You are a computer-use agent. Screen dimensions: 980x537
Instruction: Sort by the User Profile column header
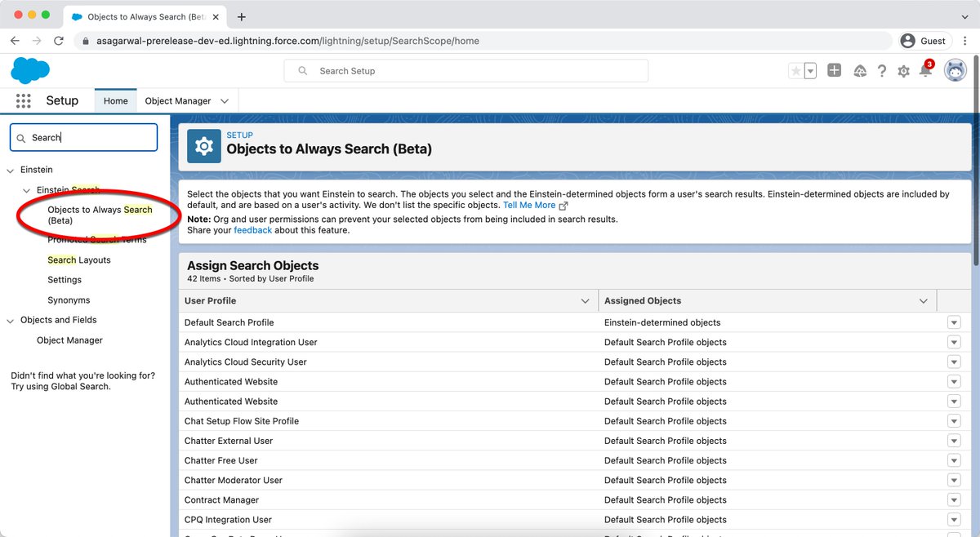210,301
